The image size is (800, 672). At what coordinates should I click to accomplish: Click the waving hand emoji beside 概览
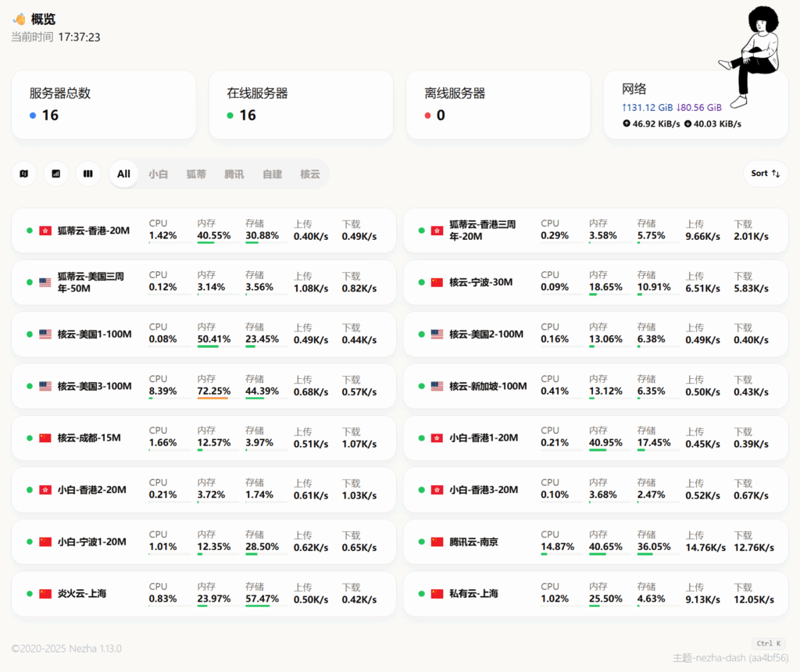[20, 20]
